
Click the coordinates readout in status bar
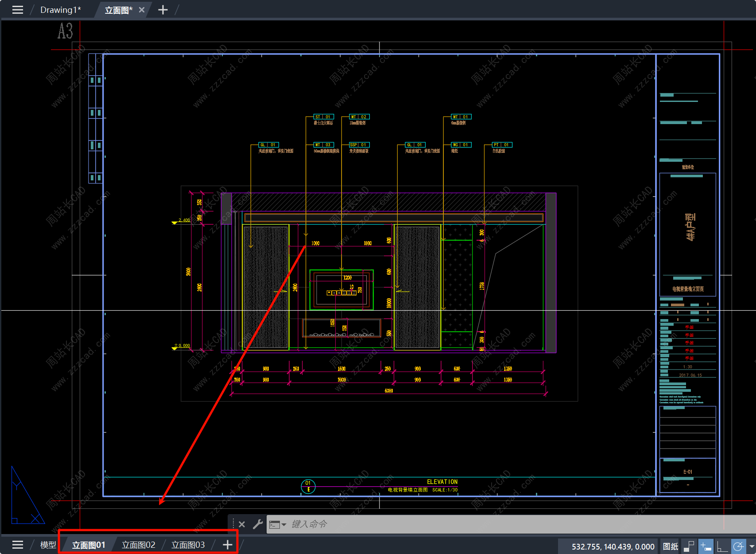pyautogui.click(x=613, y=546)
